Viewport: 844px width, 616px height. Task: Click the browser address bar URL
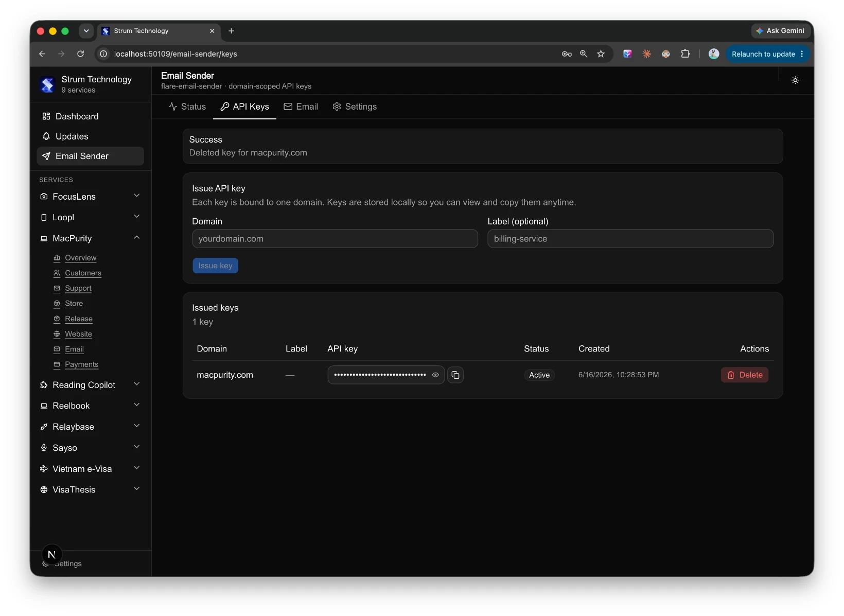[175, 54]
